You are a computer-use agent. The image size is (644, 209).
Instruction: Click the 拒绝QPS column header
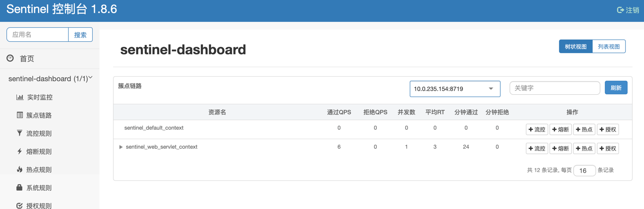(x=375, y=112)
